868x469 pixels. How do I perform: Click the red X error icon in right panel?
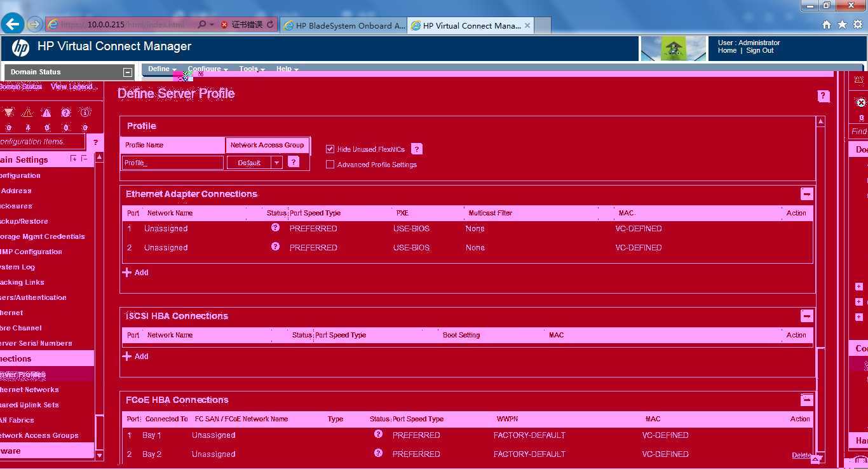[861, 102]
